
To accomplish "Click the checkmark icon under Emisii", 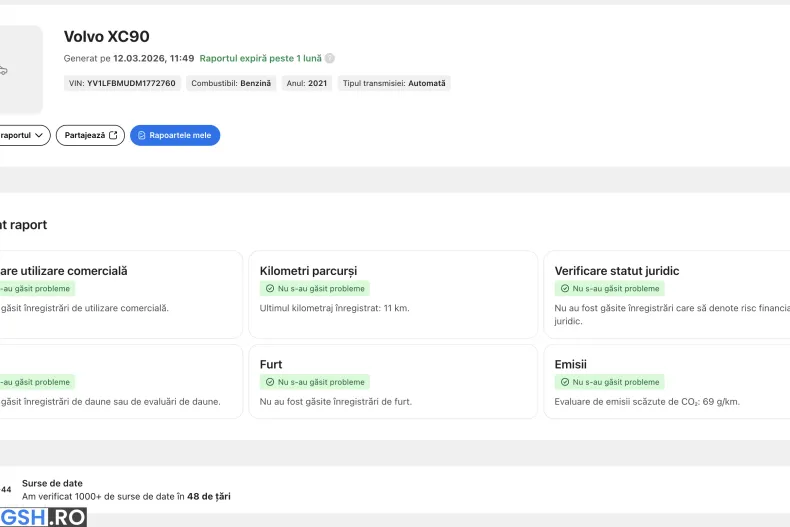I will 565,382.
